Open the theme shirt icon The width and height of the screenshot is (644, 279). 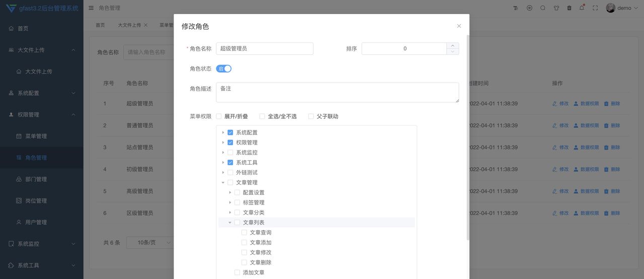[556, 8]
